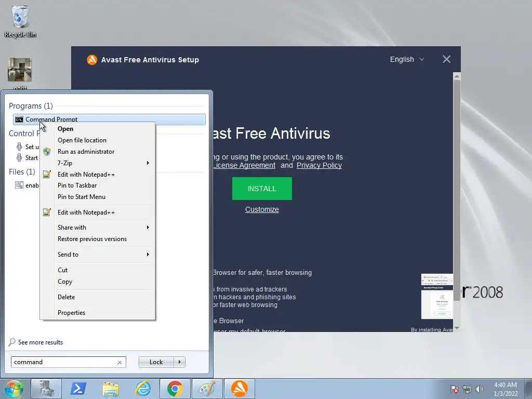Click the Command Prompt program icon
This screenshot has height=399, width=532.
tap(19, 119)
